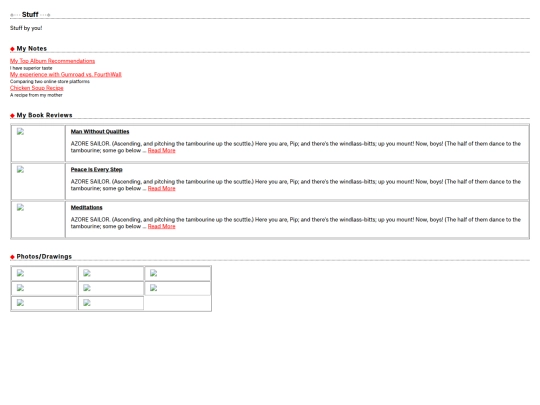This screenshot has height=405, width=540.
Task: Open Gumroad vs. FourthWall experience note
Action: tap(66, 74)
